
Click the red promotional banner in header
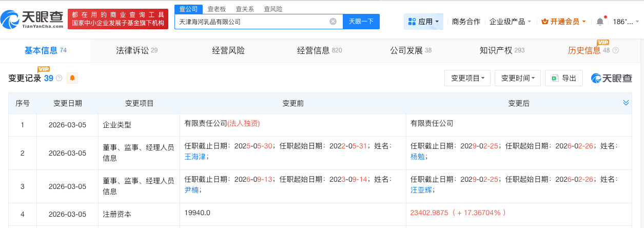[118, 19]
